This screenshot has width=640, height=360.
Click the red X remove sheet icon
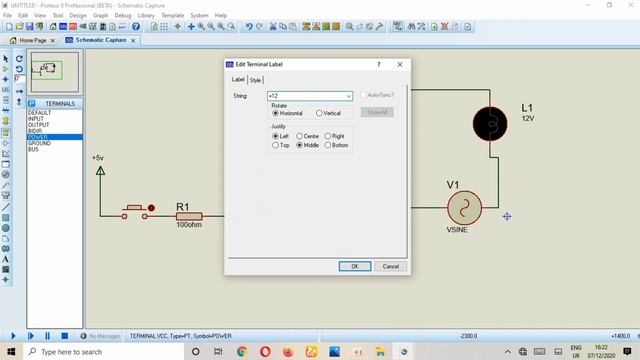pyautogui.click(x=444, y=27)
